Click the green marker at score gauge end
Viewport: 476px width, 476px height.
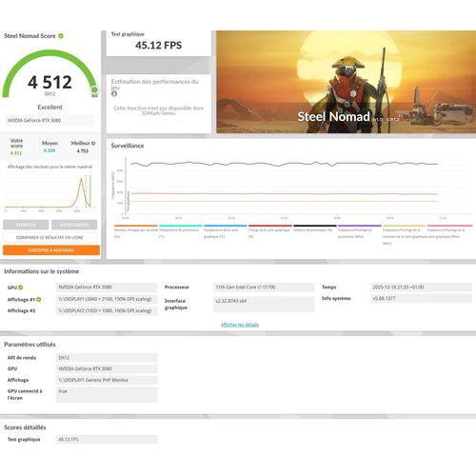click(x=94, y=90)
